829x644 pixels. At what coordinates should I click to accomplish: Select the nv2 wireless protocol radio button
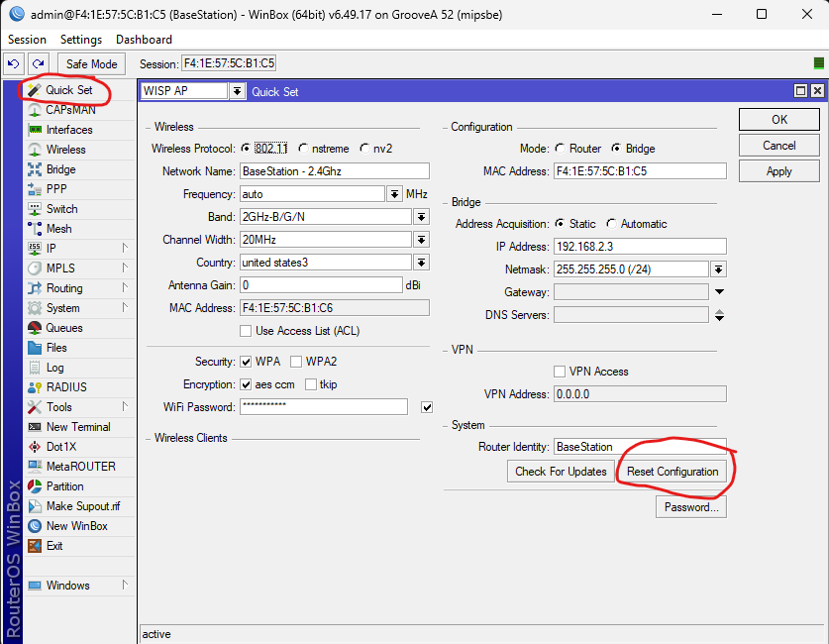(x=365, y=149)
